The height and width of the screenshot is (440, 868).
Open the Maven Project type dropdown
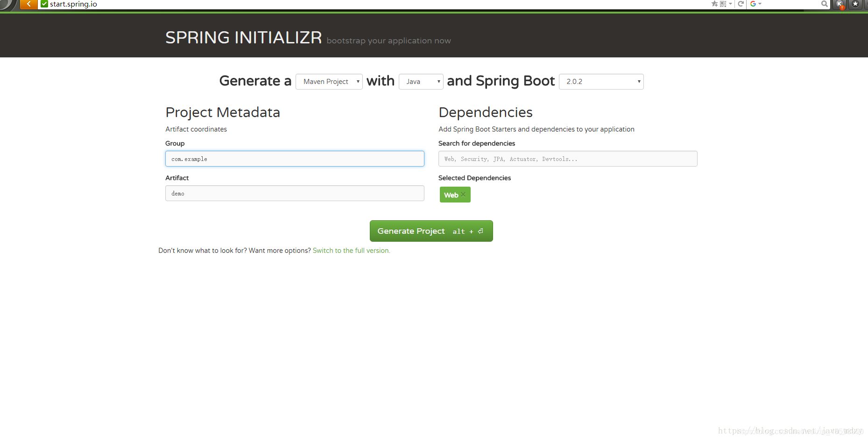pyautogui.click(x=329, y=82)
